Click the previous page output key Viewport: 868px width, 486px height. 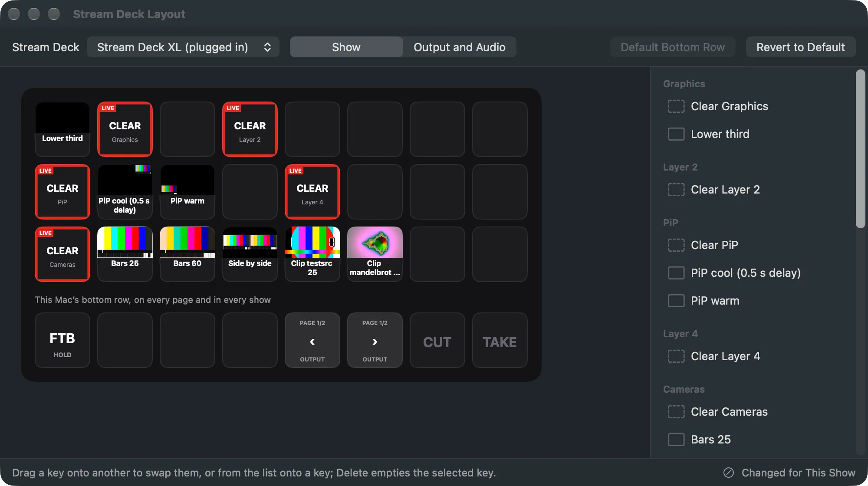click(x=312, y=340)
